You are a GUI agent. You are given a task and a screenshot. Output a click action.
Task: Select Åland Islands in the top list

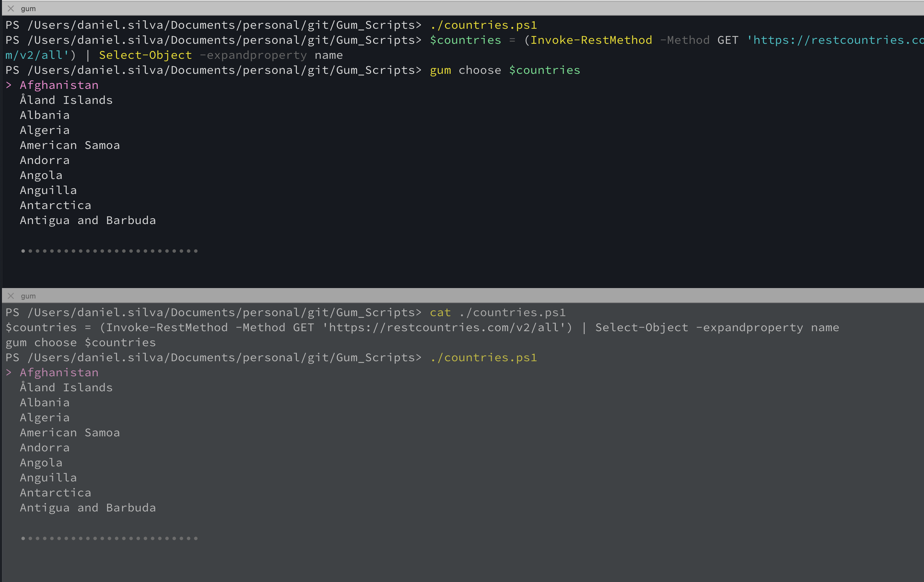click(x=66, y=100)
